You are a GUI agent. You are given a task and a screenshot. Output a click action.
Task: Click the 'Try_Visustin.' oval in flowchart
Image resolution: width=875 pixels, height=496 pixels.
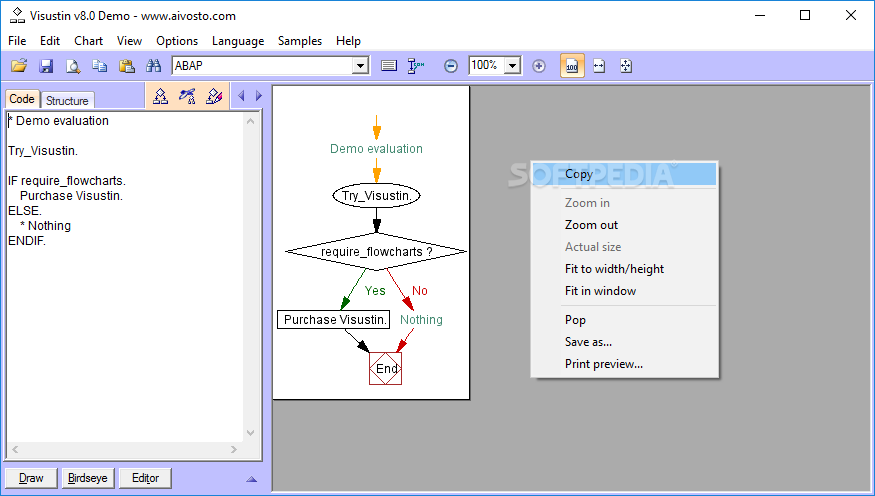[377, 196]
